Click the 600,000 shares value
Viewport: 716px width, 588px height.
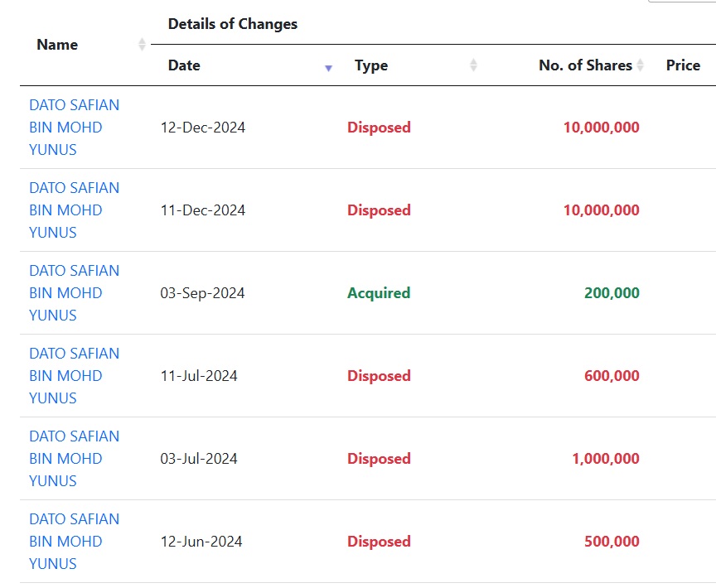click(612, 376)
